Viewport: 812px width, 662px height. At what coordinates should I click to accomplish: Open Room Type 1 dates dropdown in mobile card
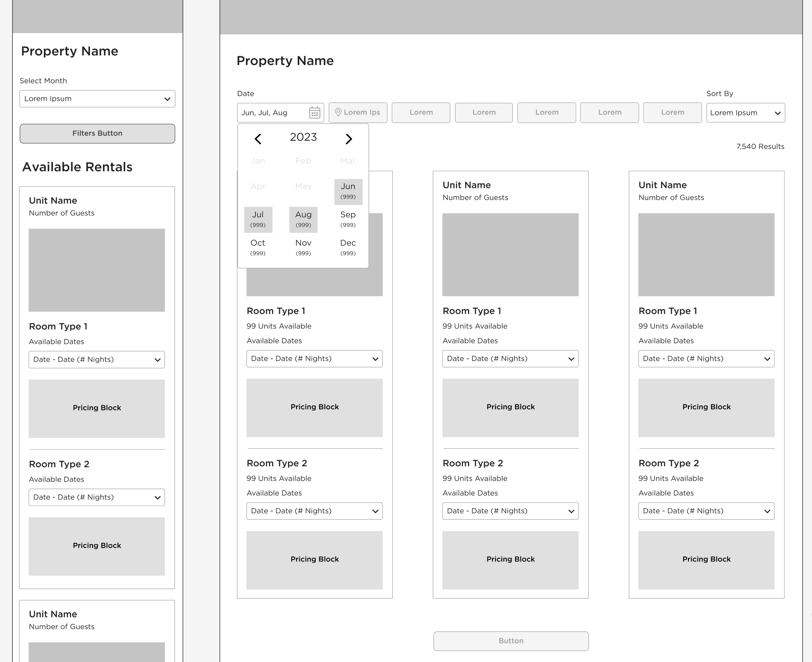coord(97,360)
